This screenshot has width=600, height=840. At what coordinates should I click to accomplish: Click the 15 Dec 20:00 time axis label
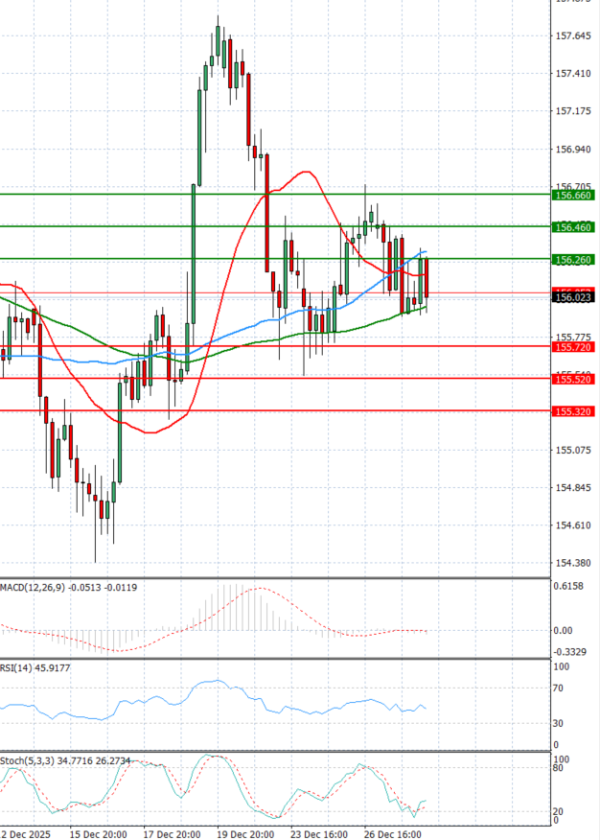(x=97, y=832)
